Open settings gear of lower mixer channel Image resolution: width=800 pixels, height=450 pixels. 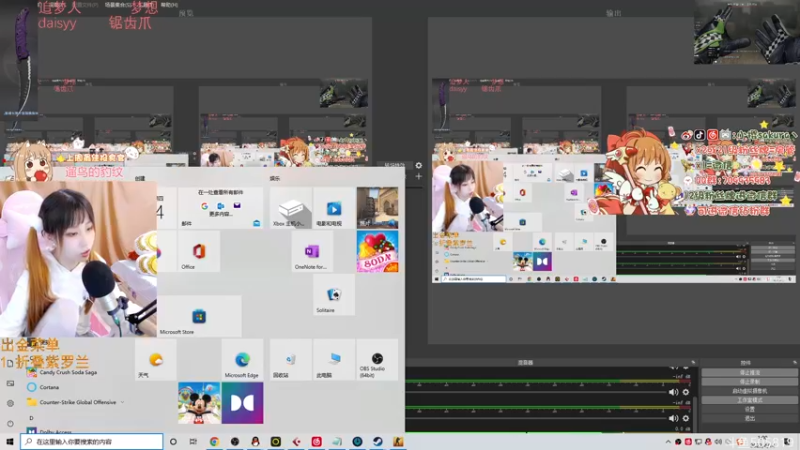pyautogui.click(x=686, y=418)
